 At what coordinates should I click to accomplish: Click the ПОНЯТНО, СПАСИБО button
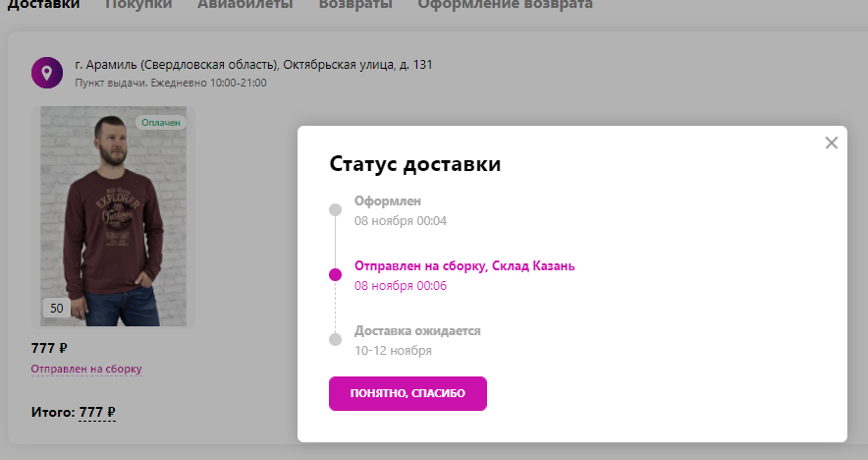(407, 393)
